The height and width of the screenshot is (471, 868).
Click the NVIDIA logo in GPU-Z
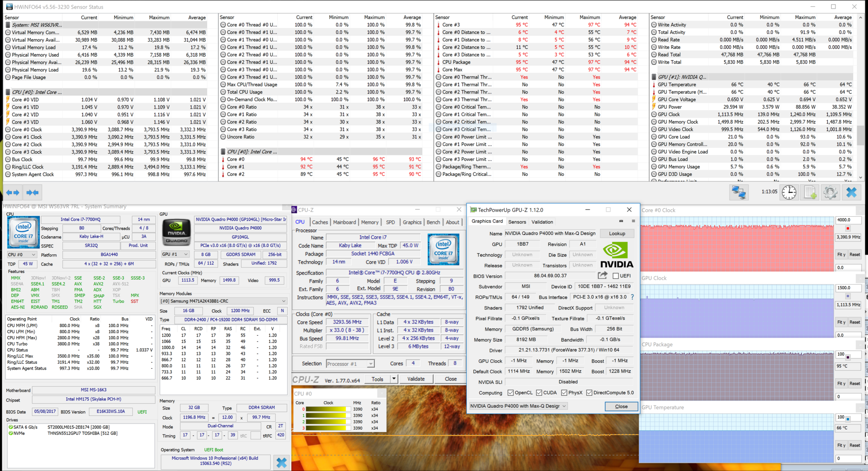617,255
